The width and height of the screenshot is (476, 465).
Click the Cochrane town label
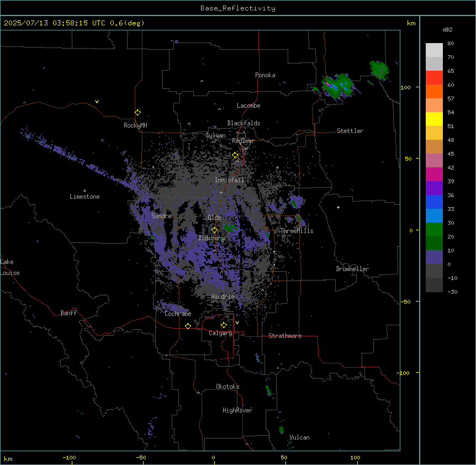[x=178, y=314]
